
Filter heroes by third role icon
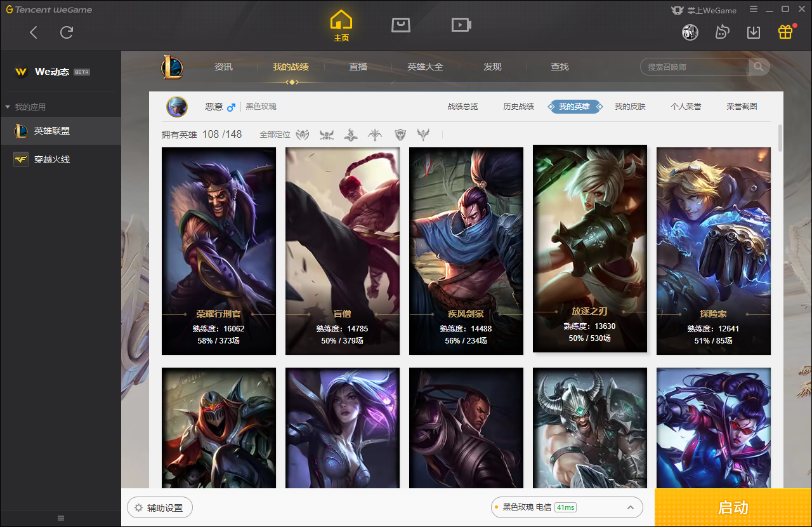click(x=351, y=135)
